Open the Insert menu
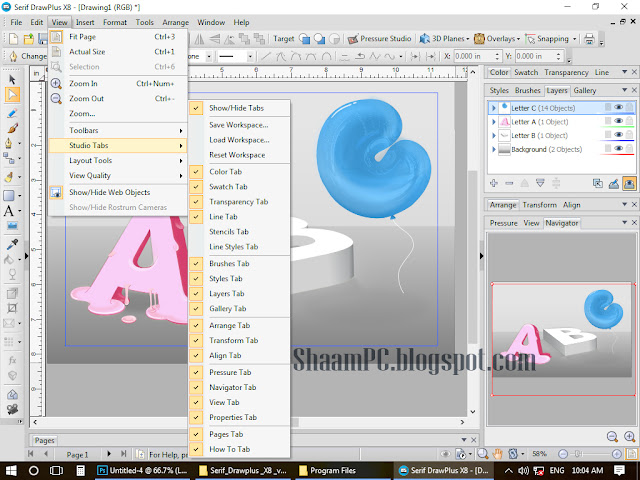Screen dimensions: 640x480 (85, 22)
